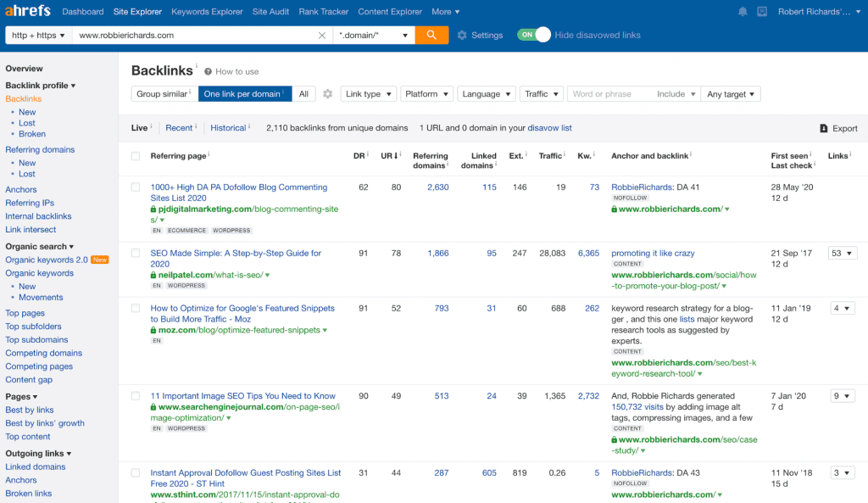Click the Settings gear icon by search
The image size is (868, 503).
click(x=462, y=36)
